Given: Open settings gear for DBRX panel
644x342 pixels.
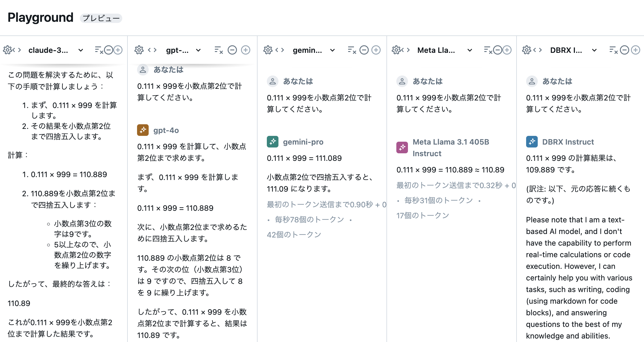Looking at the screenshot, I should point(526,50).
